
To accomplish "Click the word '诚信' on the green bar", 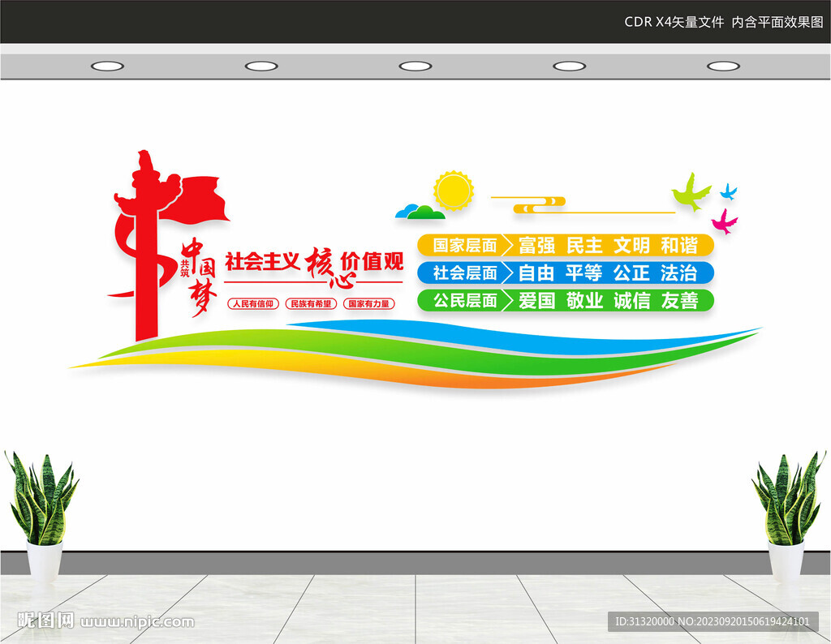I will pyautogui.click(x=631, y=300).
